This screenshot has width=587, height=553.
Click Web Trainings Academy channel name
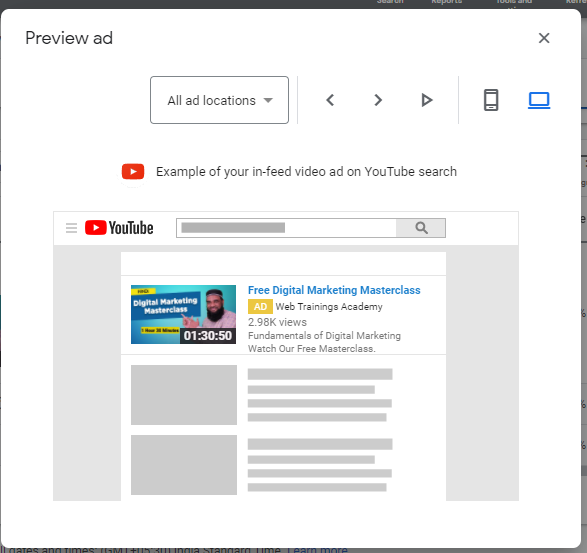point(329,307)
